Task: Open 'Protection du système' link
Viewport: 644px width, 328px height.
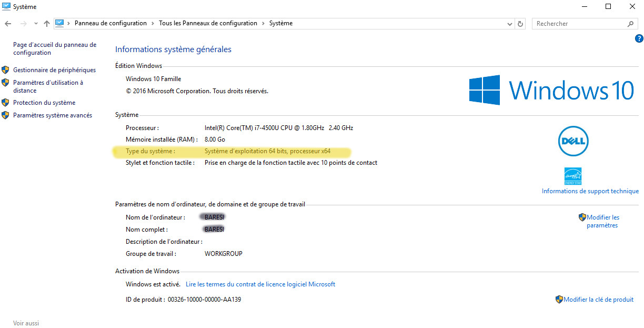Action: (44, 103)
